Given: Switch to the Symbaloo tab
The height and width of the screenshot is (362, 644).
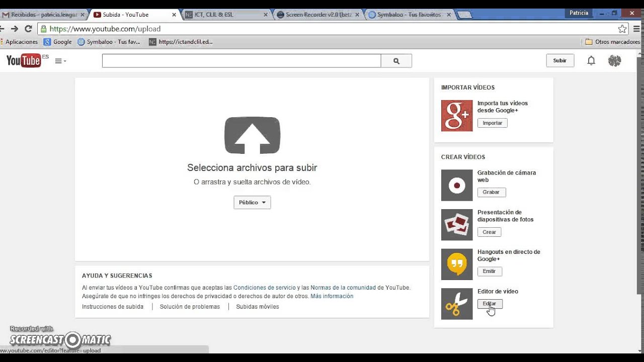Looking at the screenshot, I should coord(410,15).
